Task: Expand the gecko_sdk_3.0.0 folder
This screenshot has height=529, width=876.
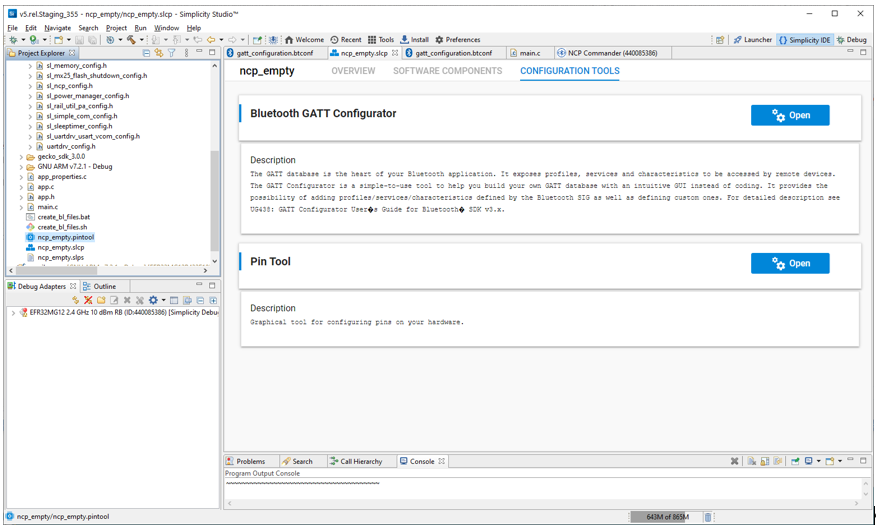Action: click(x=20, y=157)
